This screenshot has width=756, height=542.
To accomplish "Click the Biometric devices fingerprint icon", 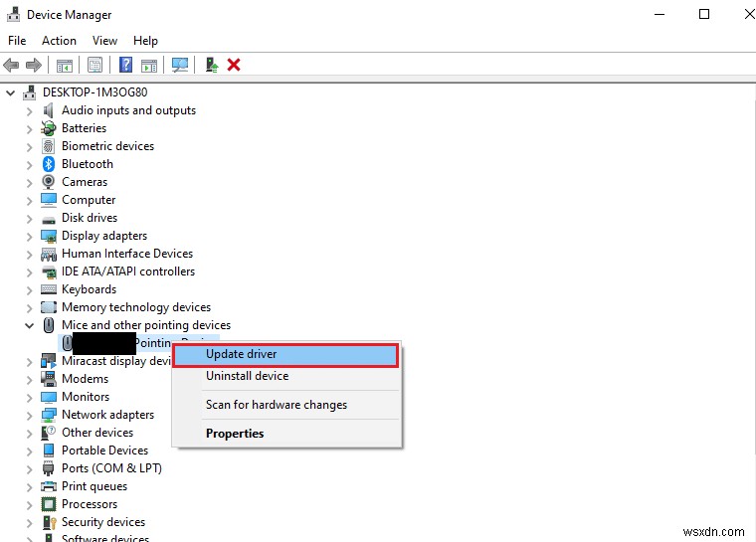I will coord(48,146).
